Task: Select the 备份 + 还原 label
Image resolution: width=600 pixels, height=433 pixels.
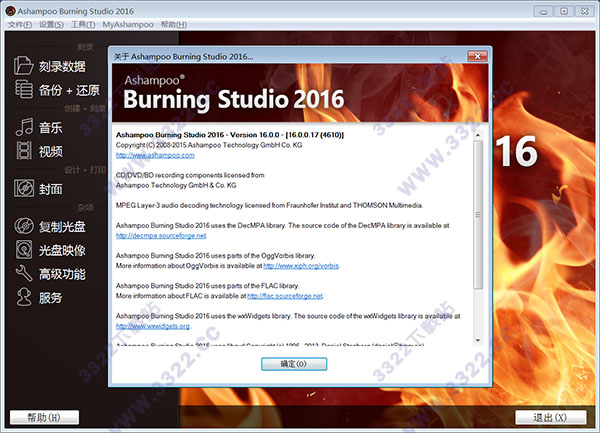Action: click(69, 90)
